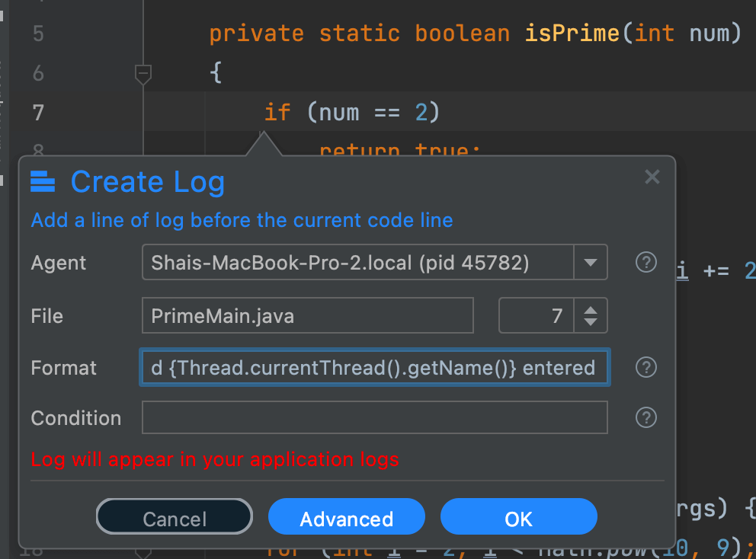The image size is (756, 559).
Task: Open help for the Condition field
Action: click(645, 417)
